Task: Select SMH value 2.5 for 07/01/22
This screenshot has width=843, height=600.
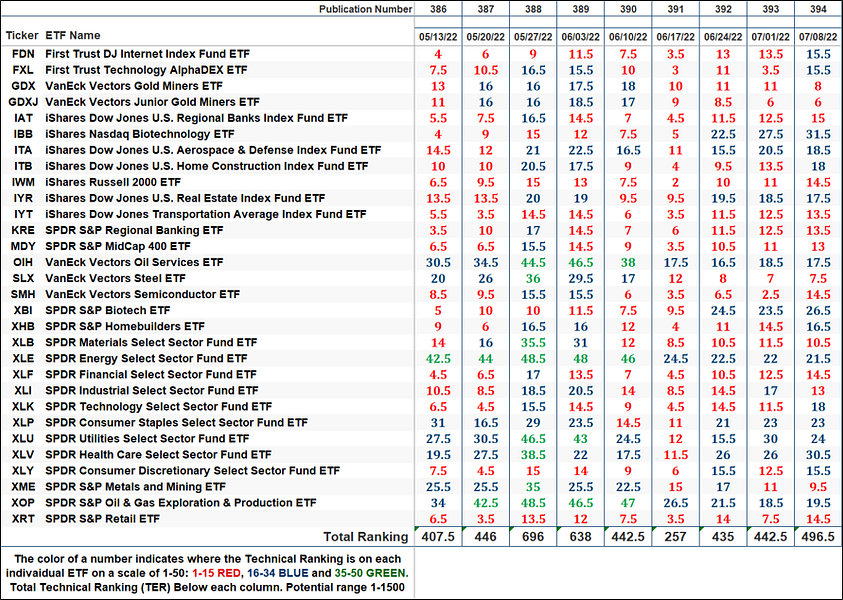Action: point(770,295)
